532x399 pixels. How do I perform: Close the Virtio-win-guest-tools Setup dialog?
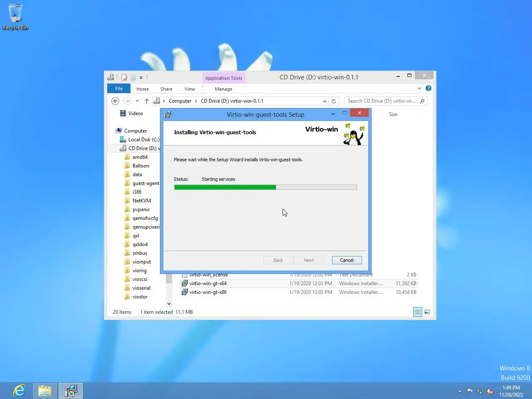[359, 113]
